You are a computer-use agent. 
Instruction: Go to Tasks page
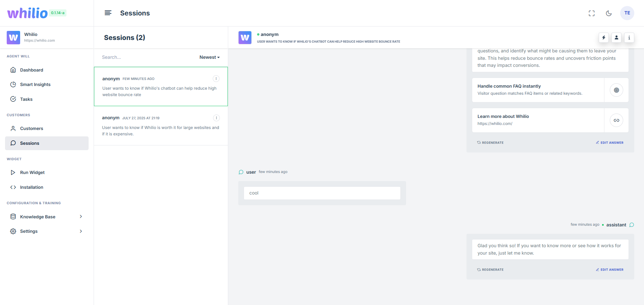(47, 99)
